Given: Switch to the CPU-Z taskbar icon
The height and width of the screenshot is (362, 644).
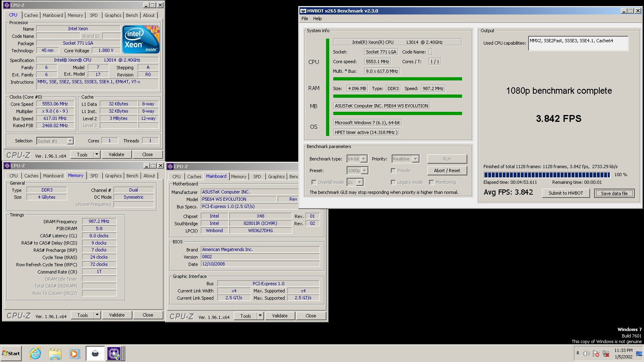Looking at the screenshot, I should coord(114,354).
